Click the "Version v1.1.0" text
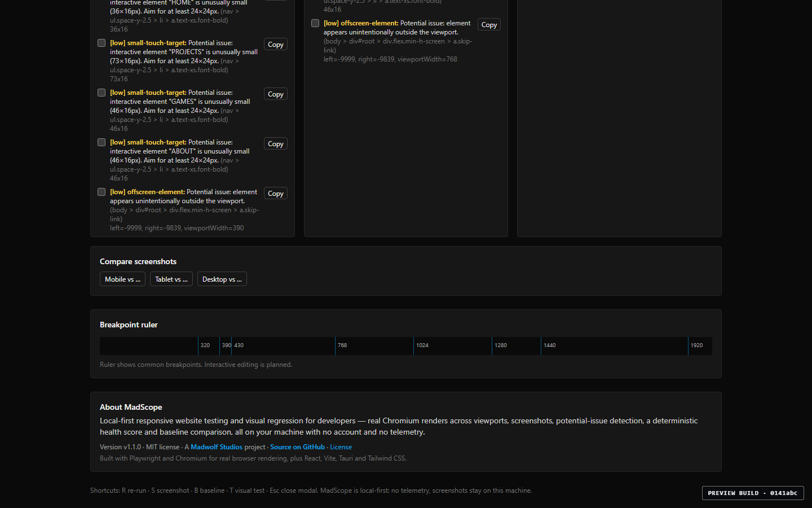This screenshot has width=812, height=508. tap(120, 447)
